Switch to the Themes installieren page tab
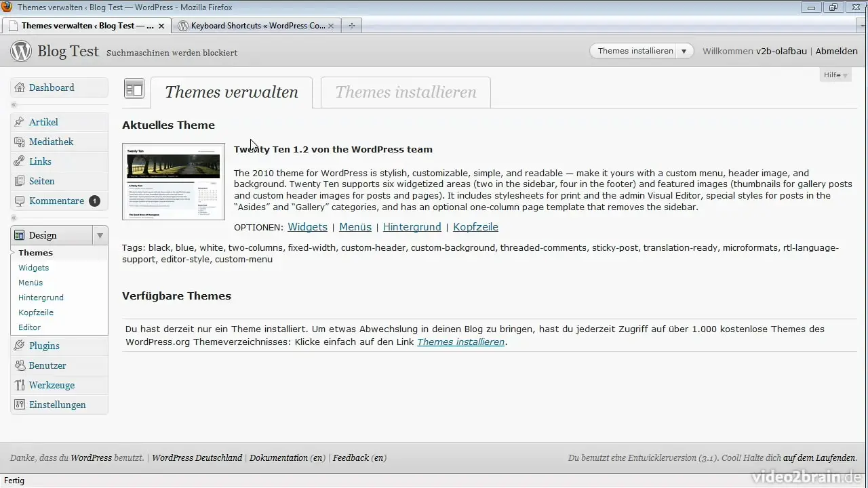Viewport: 868px width, 488px height. point(406,92)
